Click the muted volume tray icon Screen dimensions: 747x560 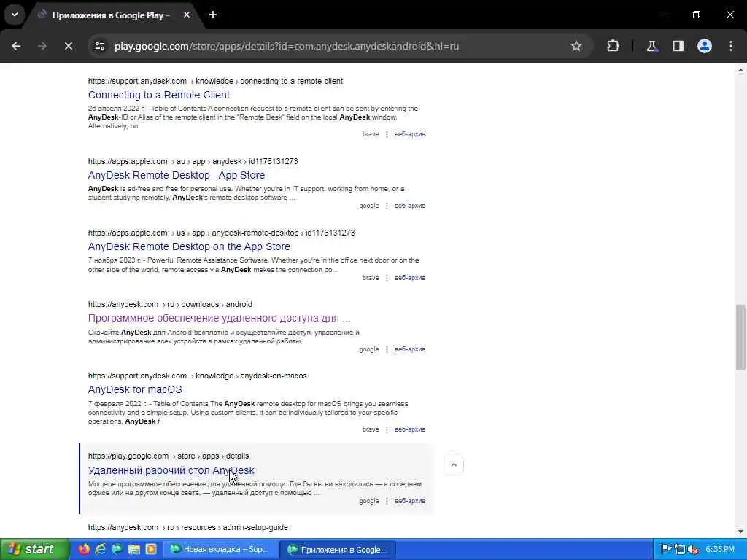point(693,549)
